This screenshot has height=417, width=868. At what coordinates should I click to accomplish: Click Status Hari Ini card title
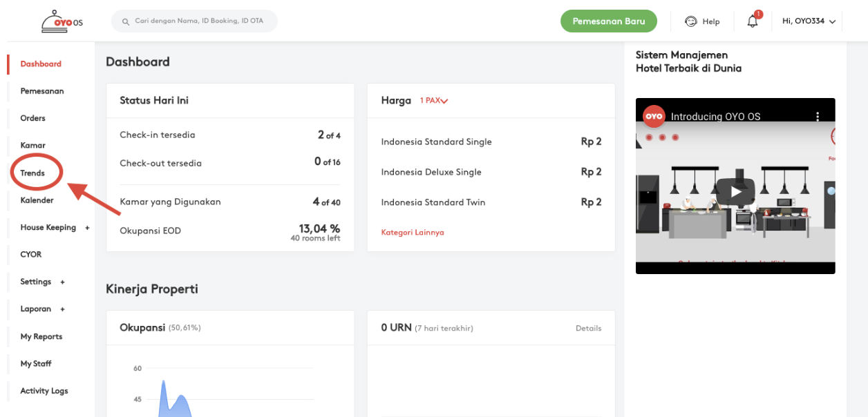[154, 101]
